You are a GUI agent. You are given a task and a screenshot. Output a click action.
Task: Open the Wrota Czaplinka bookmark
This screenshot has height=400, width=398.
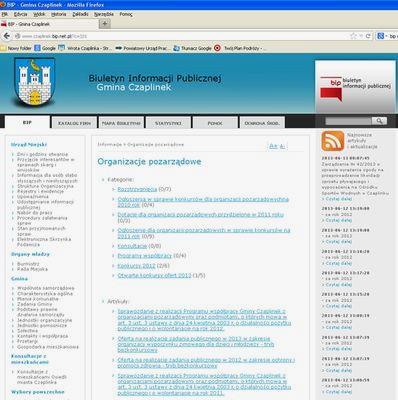[85, 48]
